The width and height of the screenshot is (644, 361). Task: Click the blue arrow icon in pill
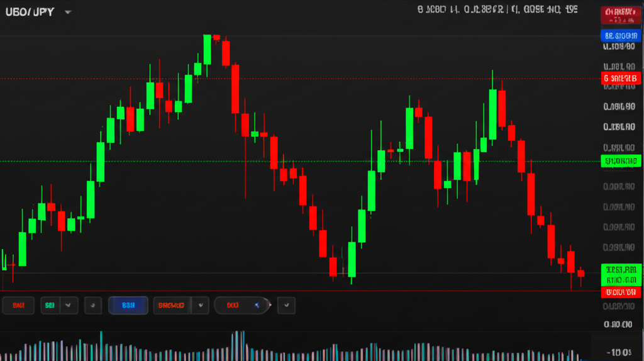tap(257, 306)
